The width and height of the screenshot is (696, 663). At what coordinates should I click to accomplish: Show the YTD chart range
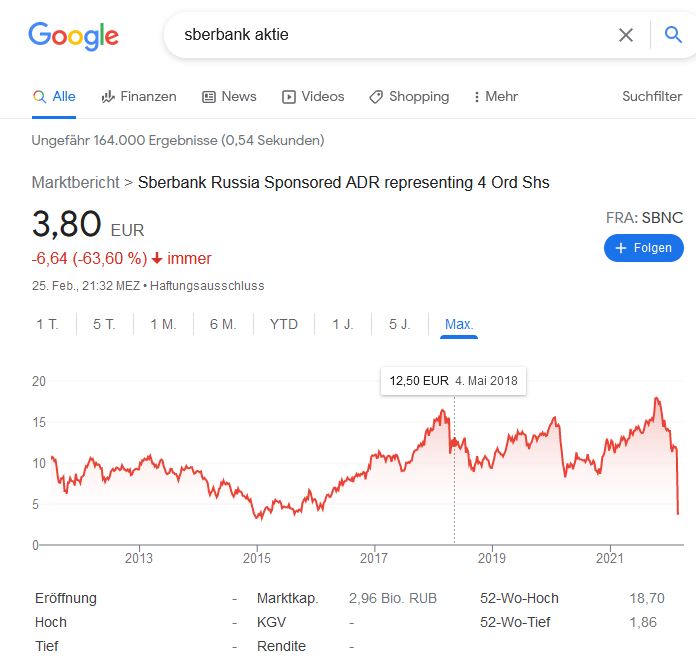[284, 324]
